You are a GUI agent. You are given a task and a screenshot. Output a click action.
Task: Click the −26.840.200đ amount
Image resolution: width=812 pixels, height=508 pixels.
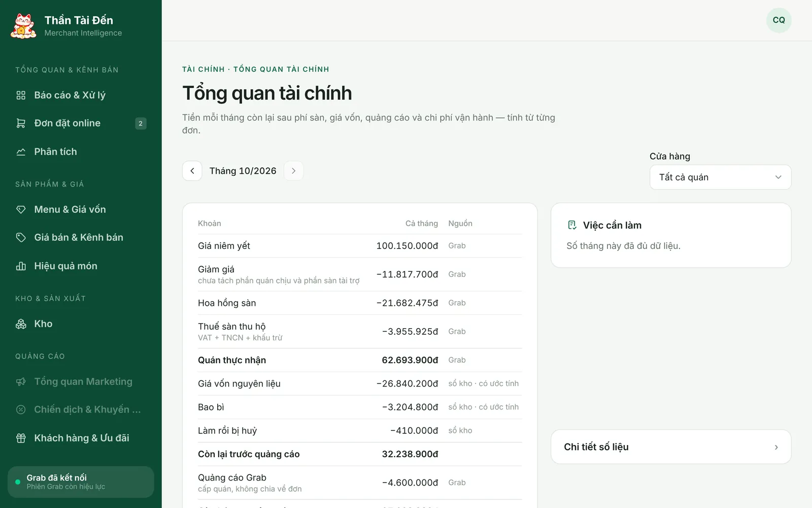[407, 384]
